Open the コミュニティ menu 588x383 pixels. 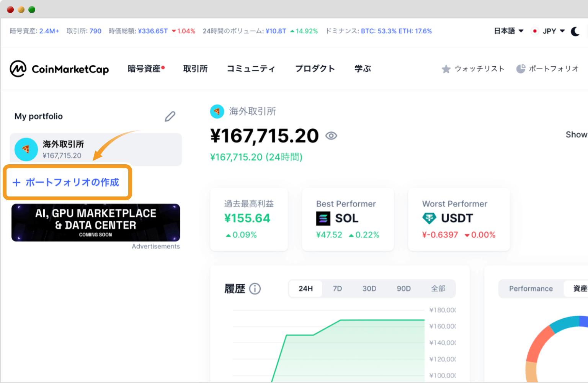pos(251,69)
